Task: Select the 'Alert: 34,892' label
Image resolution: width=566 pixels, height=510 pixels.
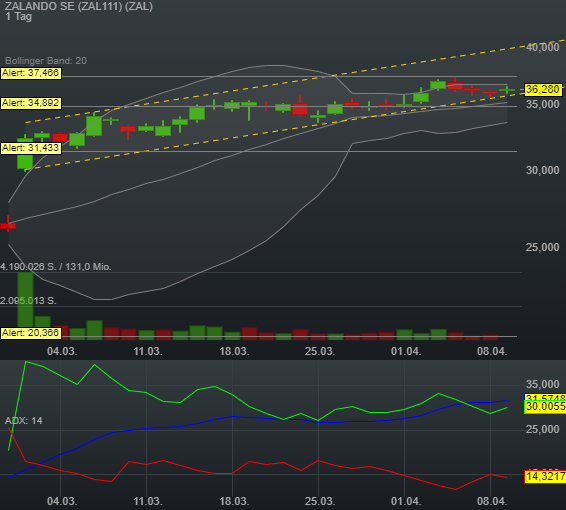Action: coord(31,103)
